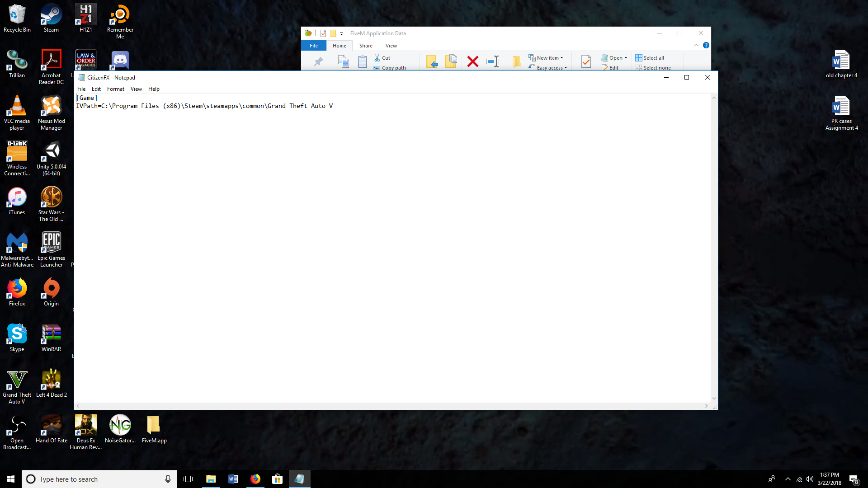868x488 pixels.
Task: Click Select none in Explorer ribbon
Action: (x=653, y=68)
